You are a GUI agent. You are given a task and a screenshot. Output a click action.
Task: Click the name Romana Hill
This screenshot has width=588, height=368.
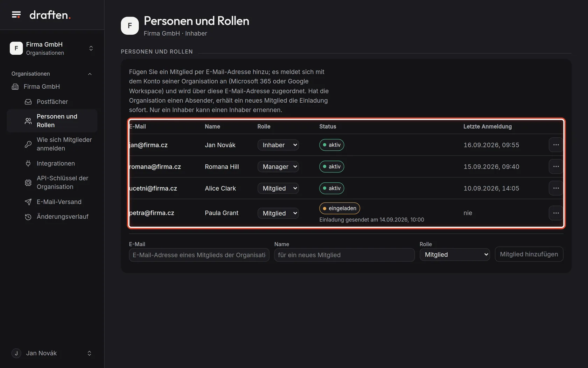pyautogui.click(x=222, y=167)
